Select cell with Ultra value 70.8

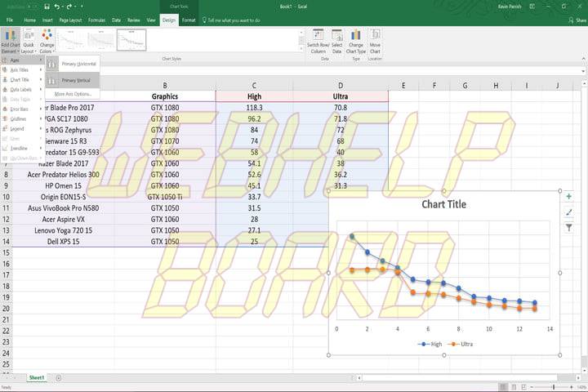341,108
